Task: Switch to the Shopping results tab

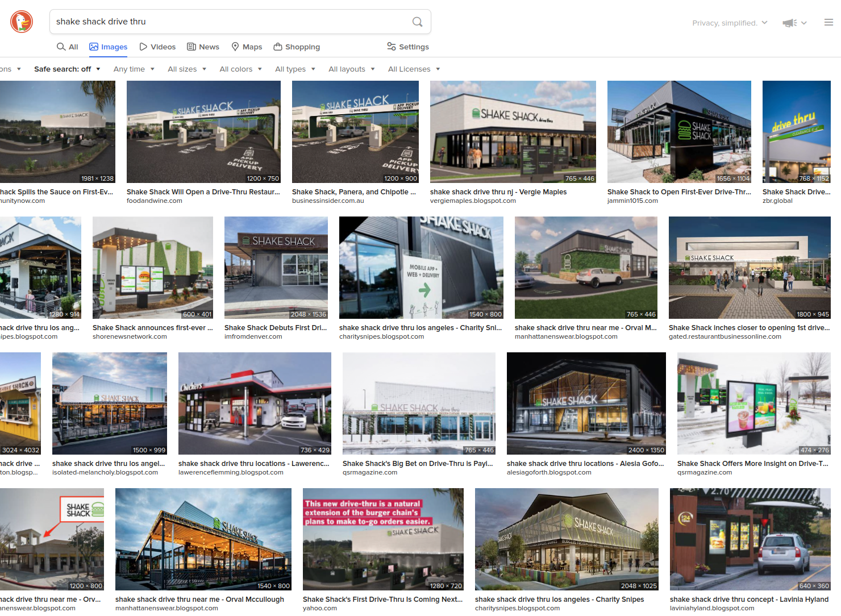Action: [297, 47]
